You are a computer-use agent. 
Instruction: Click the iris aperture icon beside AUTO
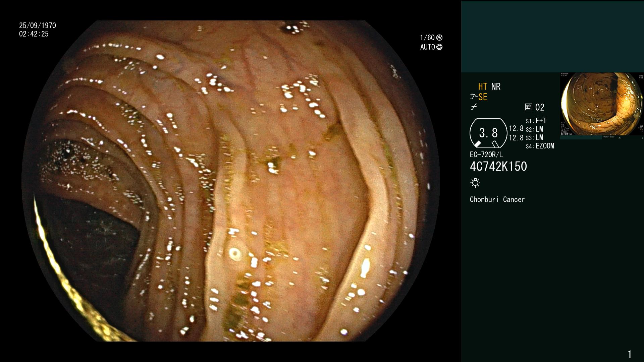tap(439, 47)
